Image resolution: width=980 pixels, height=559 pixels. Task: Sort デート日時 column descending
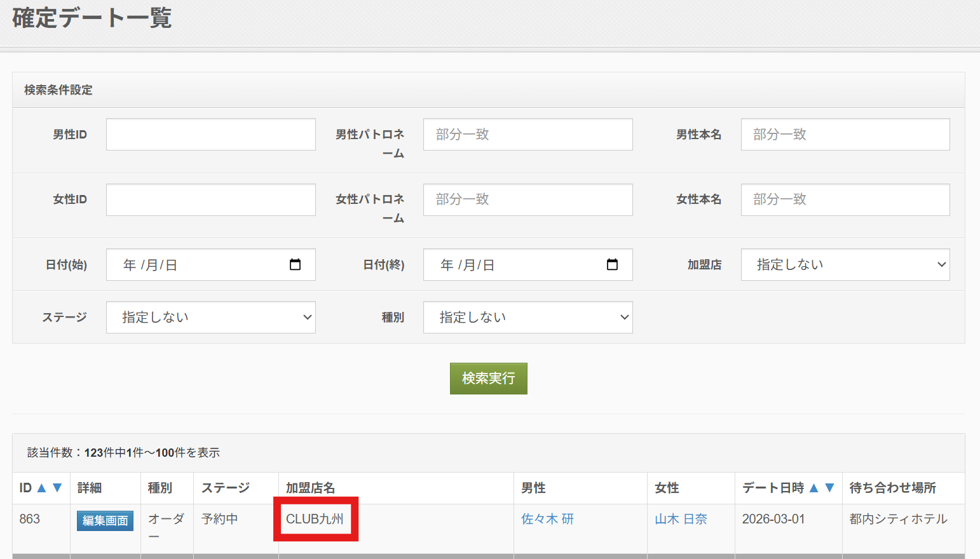[x=829, y=488]
